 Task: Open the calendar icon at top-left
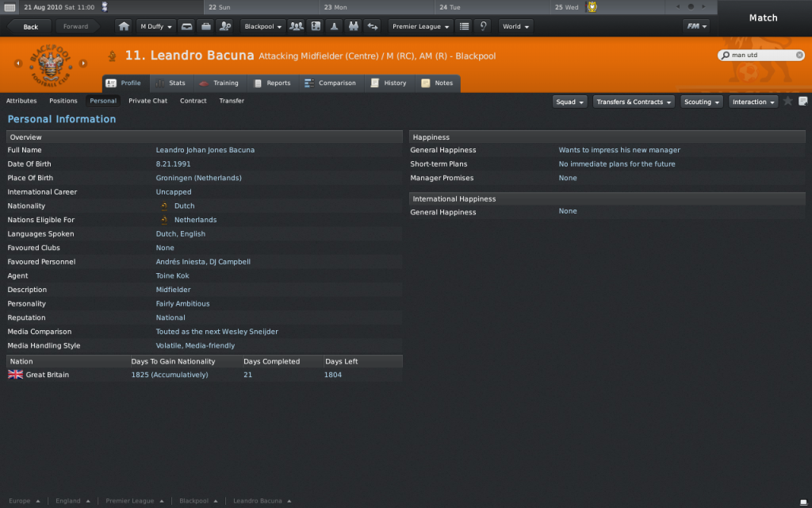point(10,7)
